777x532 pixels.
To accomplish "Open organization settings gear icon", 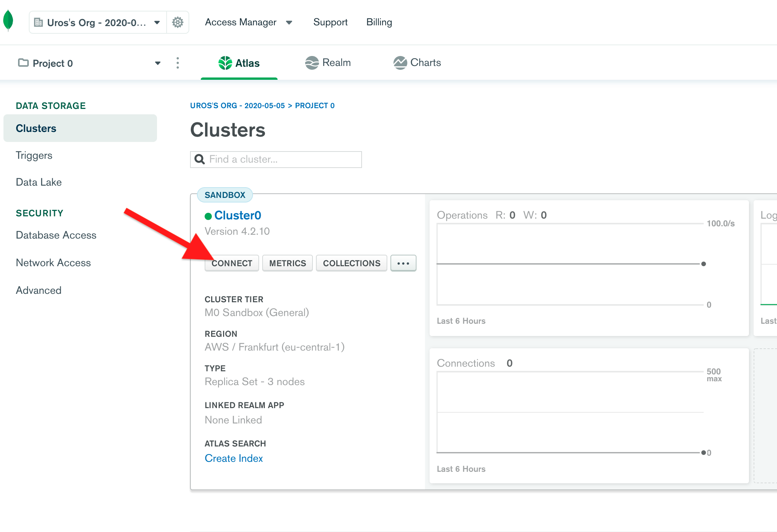I will click(177, 22).
